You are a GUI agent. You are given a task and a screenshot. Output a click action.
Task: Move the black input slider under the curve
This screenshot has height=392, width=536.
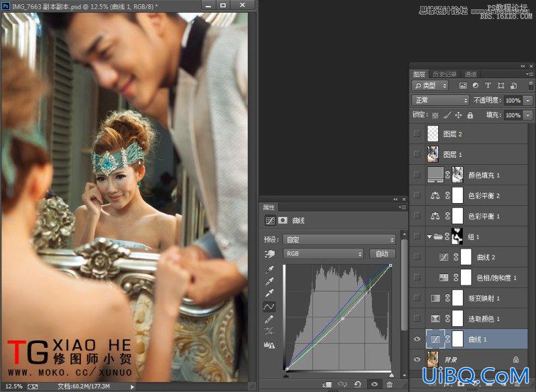point(286,375)
